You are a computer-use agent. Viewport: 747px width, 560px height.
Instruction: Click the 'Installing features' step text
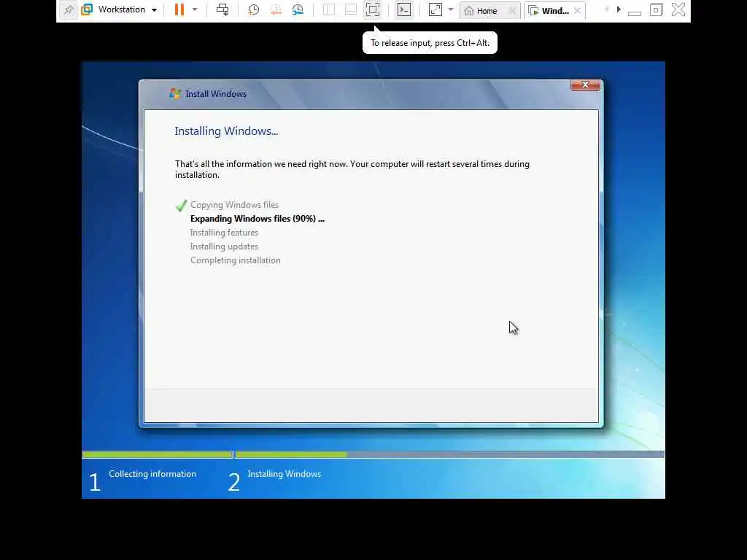point(224,233)
